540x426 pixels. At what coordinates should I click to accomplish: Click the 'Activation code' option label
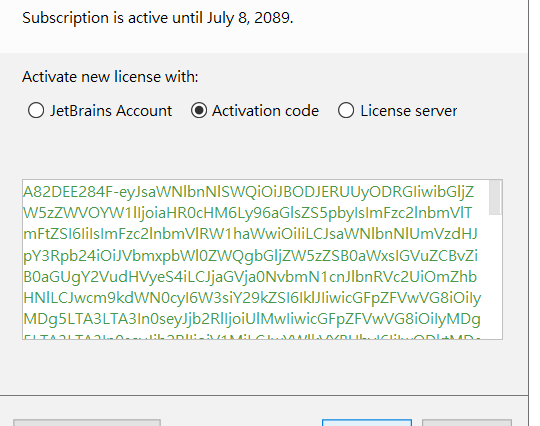pyautogui.click(x=266, y=111)
